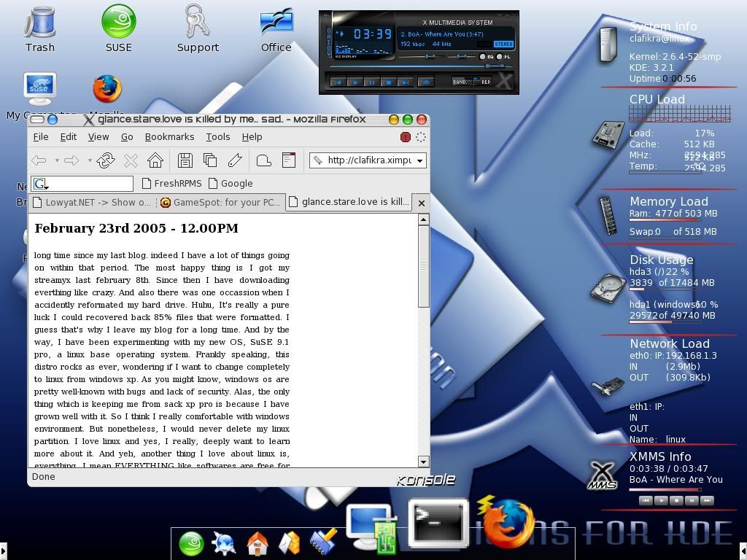The image size is (747, 560).
Task: Eject the playlist in XMMS
Action: pyautogui.click(x=425, y=82)
